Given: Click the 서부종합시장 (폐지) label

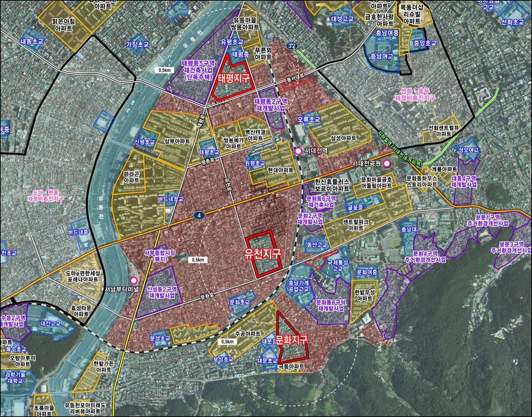Looking at the screenshot, I should (157, 256).
